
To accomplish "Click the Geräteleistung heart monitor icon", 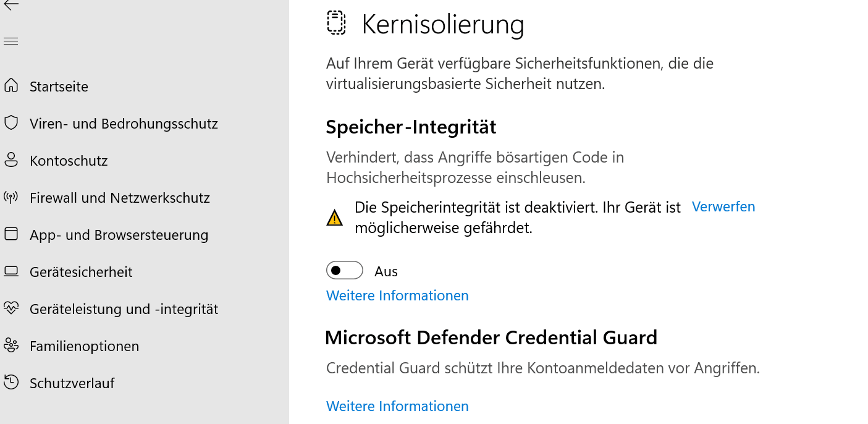I will click(11, 308).
